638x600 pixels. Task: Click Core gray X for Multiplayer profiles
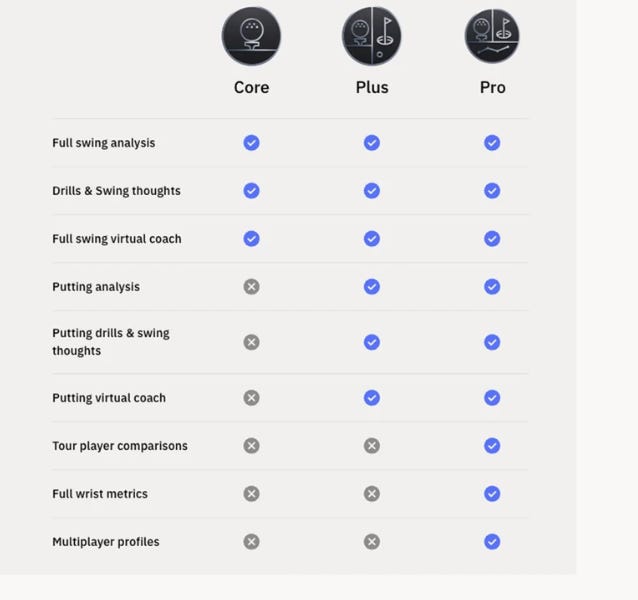click(x=251, y=542)
